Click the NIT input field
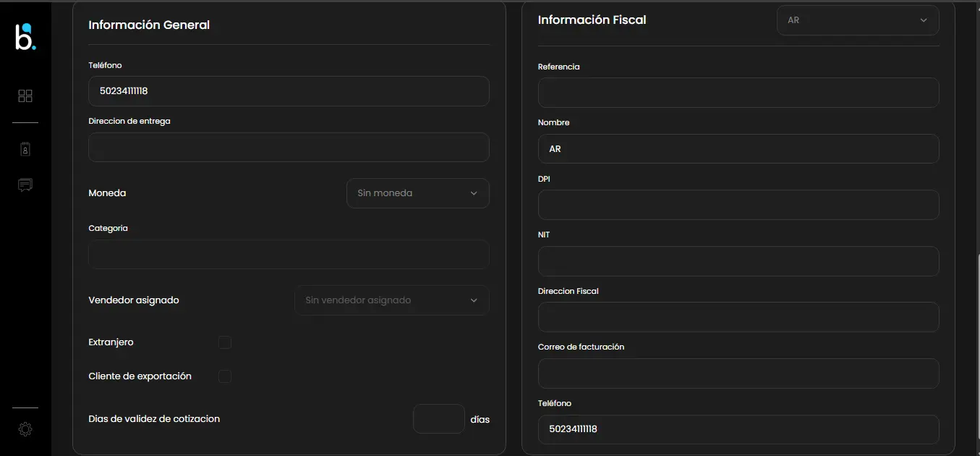Screen dimensions: 980x456 [738, 261]
